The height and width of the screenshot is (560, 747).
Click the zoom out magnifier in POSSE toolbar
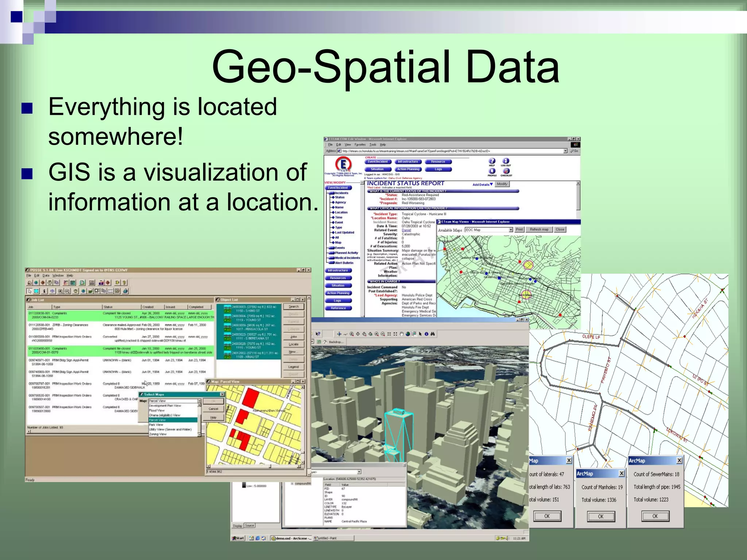point(67,291)
